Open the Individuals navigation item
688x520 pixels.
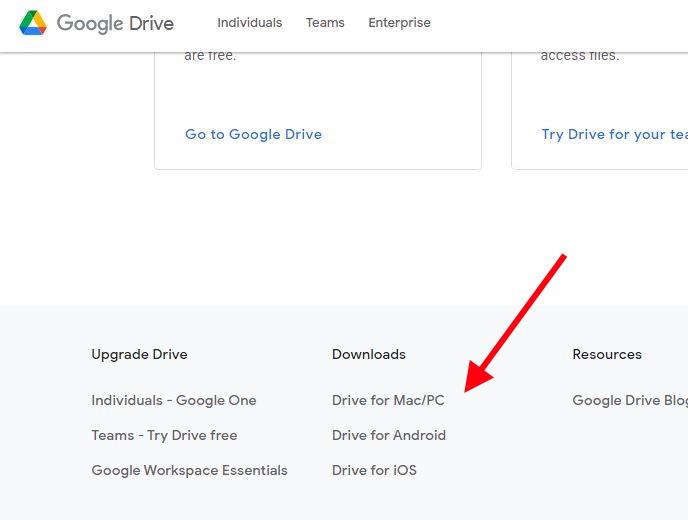pyautogui.click(x=250, y=22)
